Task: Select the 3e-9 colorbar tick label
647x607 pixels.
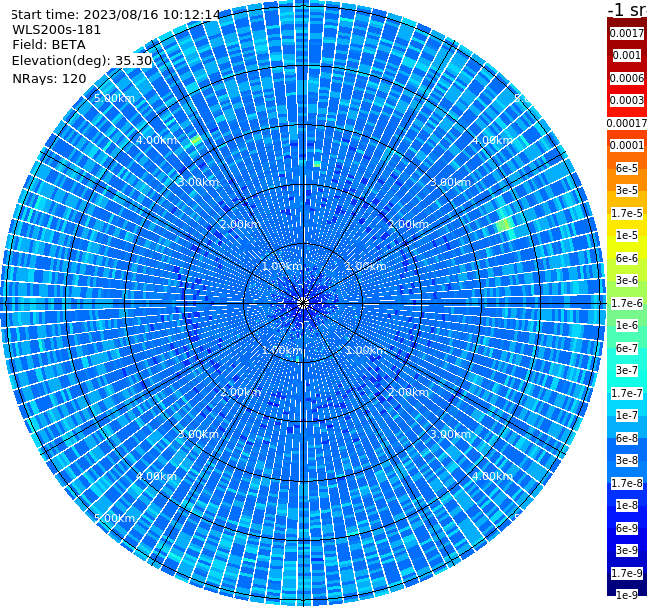Action: click(x=627, y=550)
